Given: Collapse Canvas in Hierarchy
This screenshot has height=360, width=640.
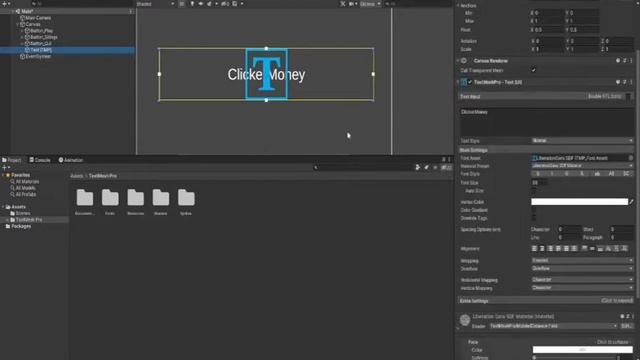Looking at the screenshot, I should (17, 24).
